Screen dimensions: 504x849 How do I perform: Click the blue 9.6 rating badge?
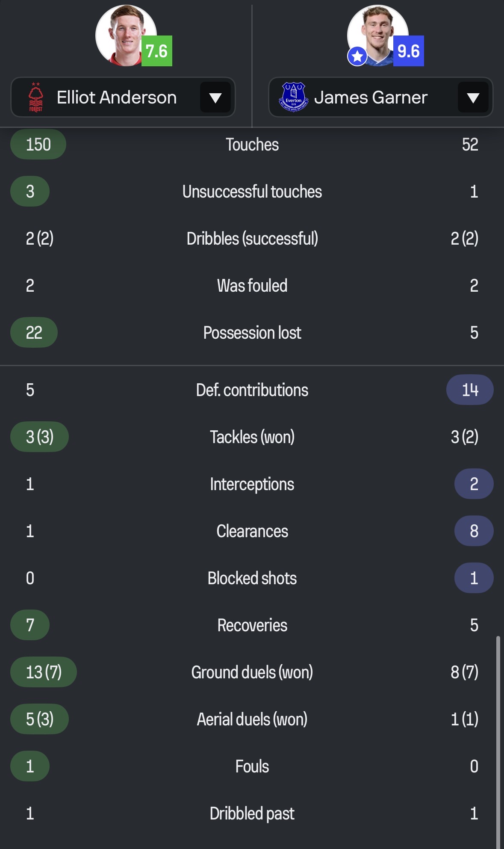[x=408, y=51]
